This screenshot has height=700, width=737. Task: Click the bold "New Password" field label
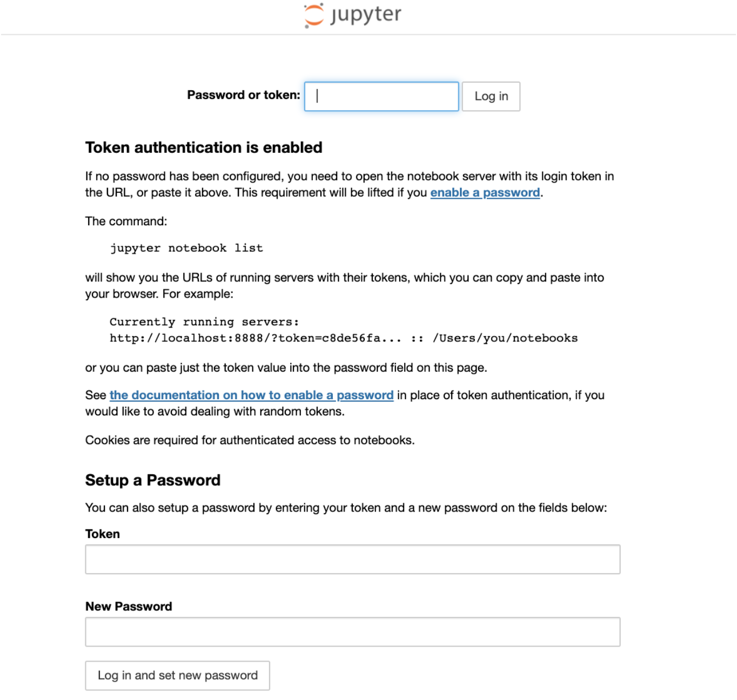click(x=129, y=607)
